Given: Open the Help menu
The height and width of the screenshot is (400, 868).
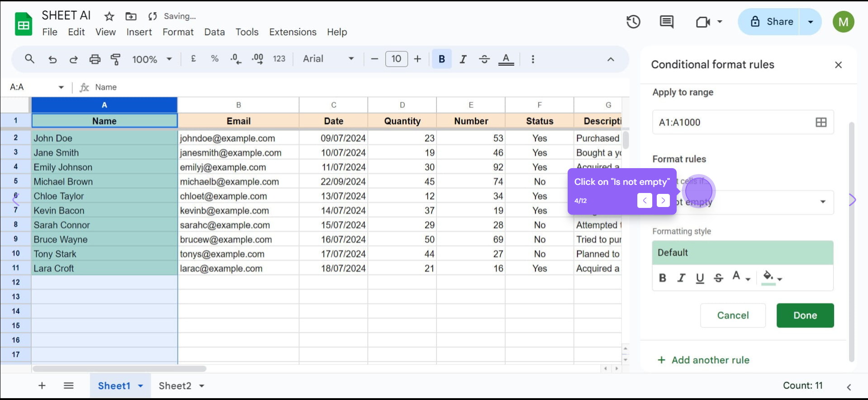Looking at the screenshot, I should [x=337, y=32].
